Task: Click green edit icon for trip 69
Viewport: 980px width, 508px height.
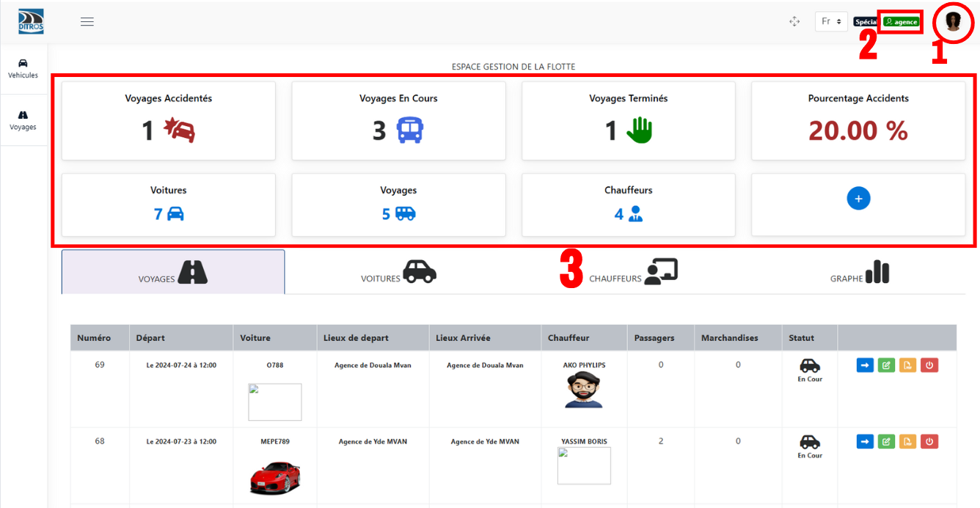Action: coord(886,365)
